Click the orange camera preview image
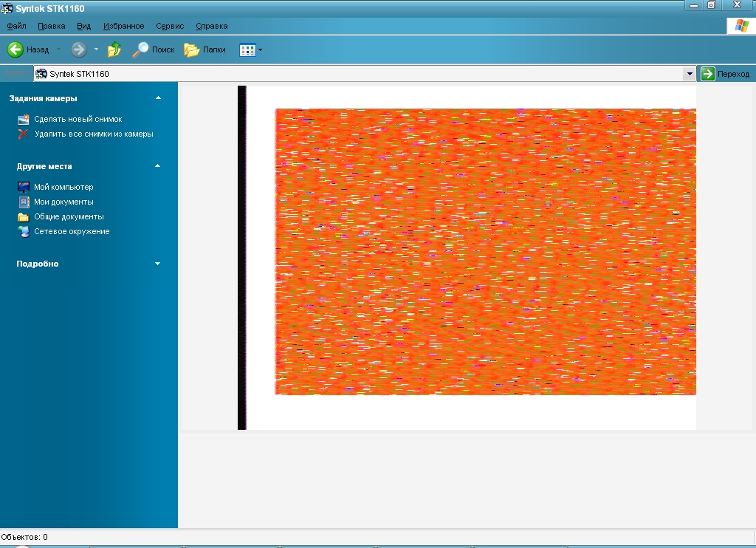756x548 pixels. (x=485, y=252)
